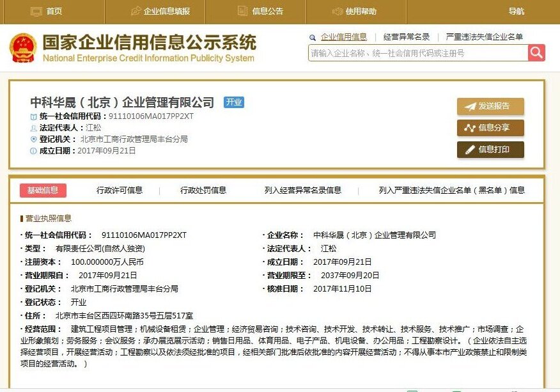Click the small magnifier beside 企业信用信息
560x392 pixels.
pos(313,38)
